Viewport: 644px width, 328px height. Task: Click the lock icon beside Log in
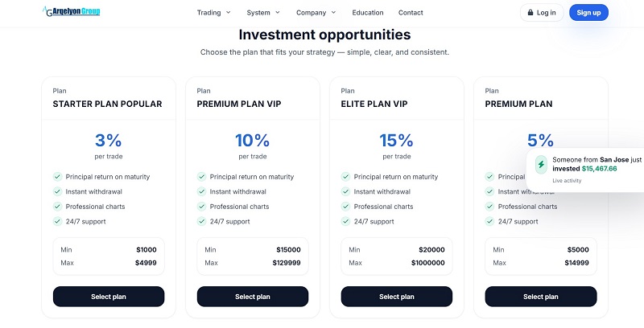(530, 13)
